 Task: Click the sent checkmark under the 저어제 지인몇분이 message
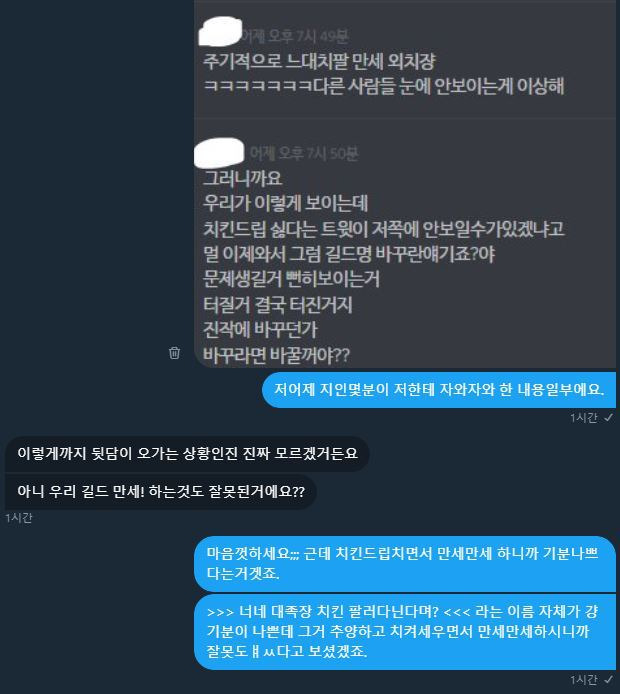point(609,417)
